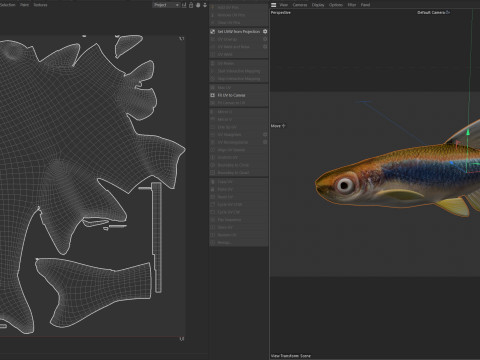Click the Cycle UV CCW icon
480x360 pixels.
[212, 205]
